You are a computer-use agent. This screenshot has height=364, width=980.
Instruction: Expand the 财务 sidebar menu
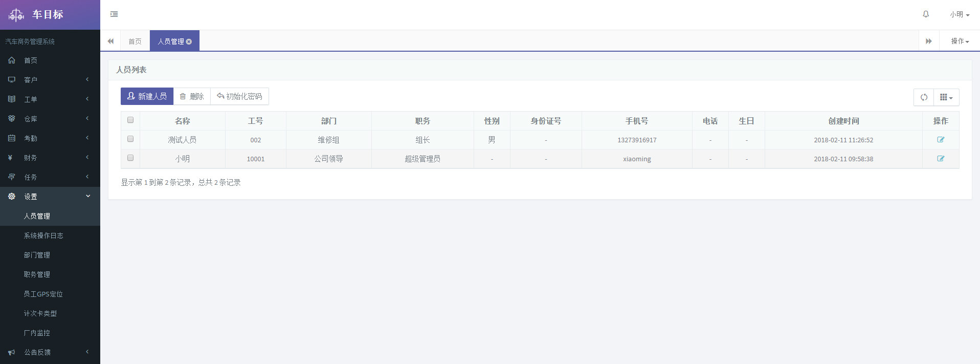(x=50, y=158)
